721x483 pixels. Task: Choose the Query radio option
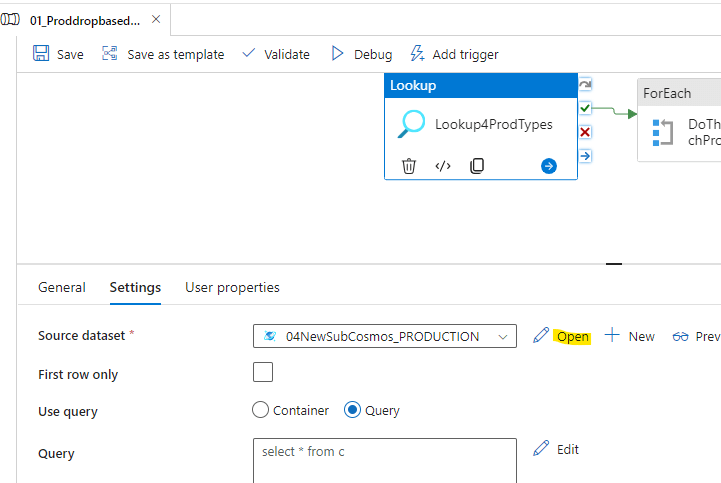[x=352, y=410]
